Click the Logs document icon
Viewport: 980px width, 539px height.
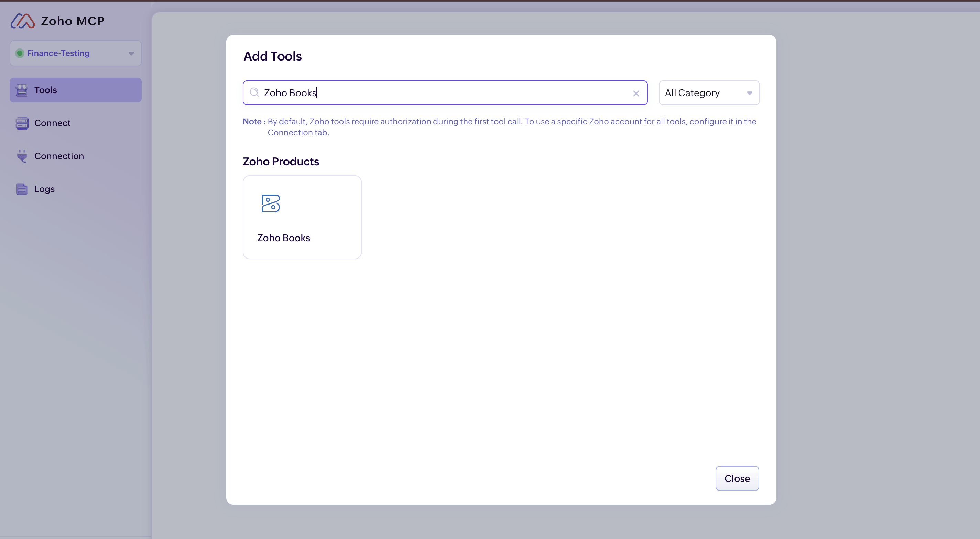pos(22,189)
